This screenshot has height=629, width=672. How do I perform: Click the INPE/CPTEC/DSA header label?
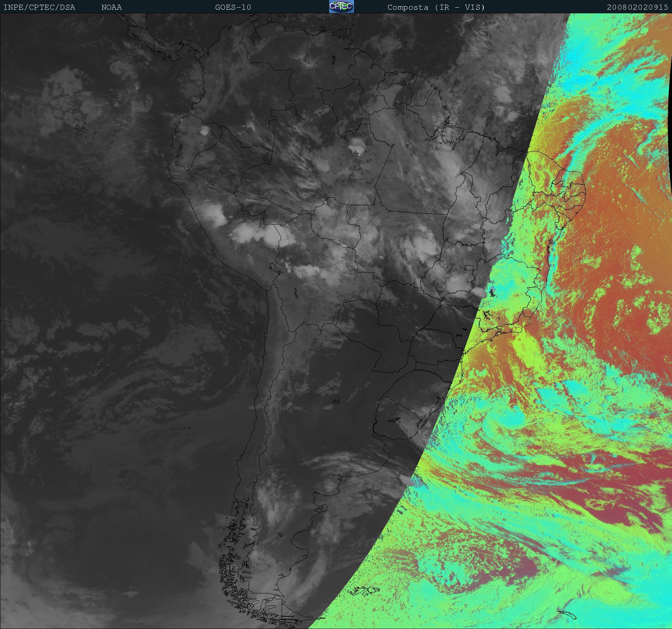[39, 8]
